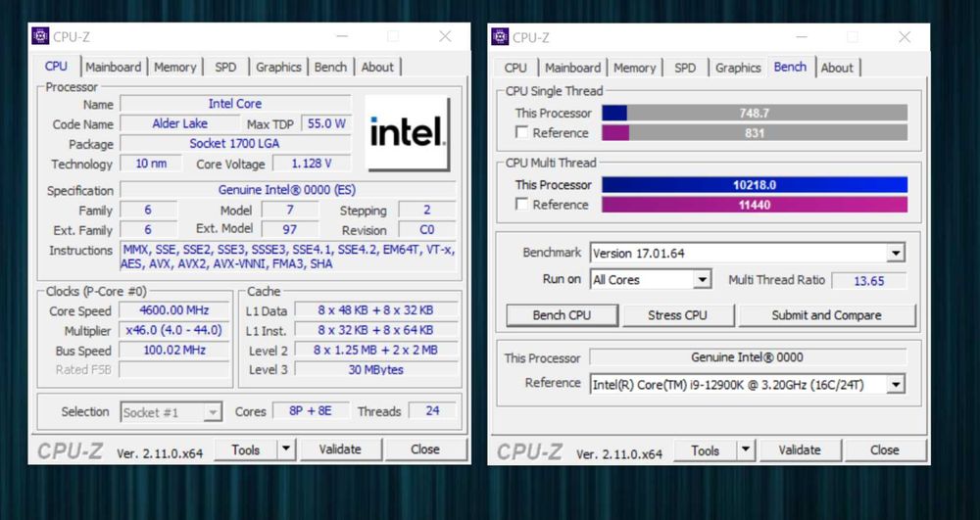Click the This Processor field Genuine Intel 0000
The width and height of the screenshot is (980, 520).
coord(748,357)
